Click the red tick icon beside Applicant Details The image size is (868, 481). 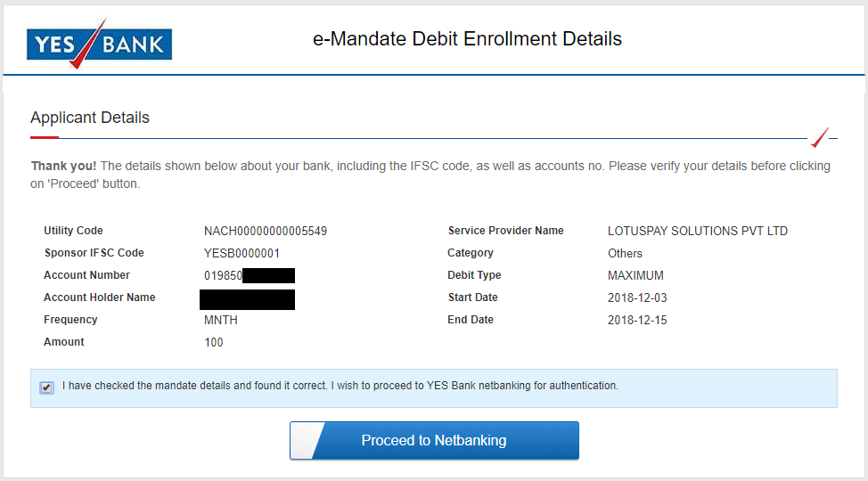pyautogui.click(x=820, y=138)
